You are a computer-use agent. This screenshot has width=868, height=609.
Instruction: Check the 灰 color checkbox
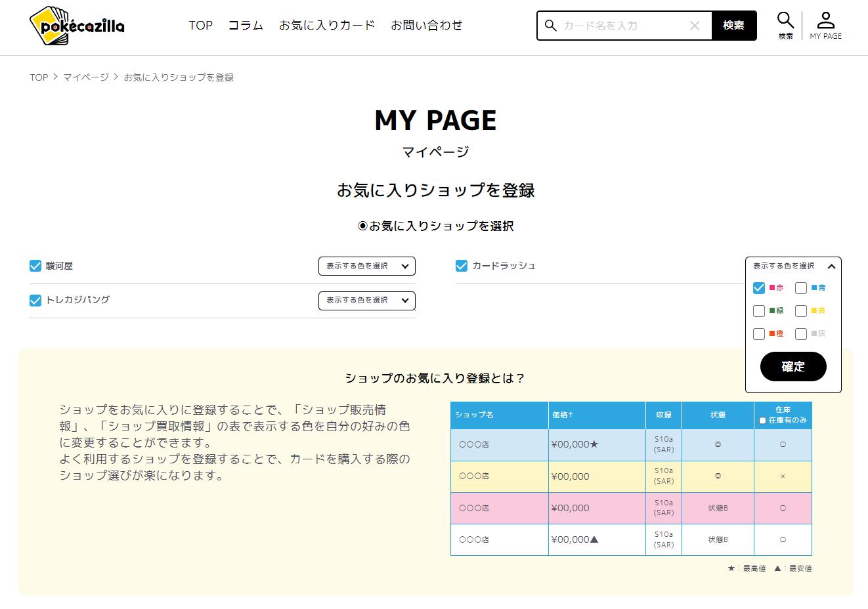pos(801,334)
